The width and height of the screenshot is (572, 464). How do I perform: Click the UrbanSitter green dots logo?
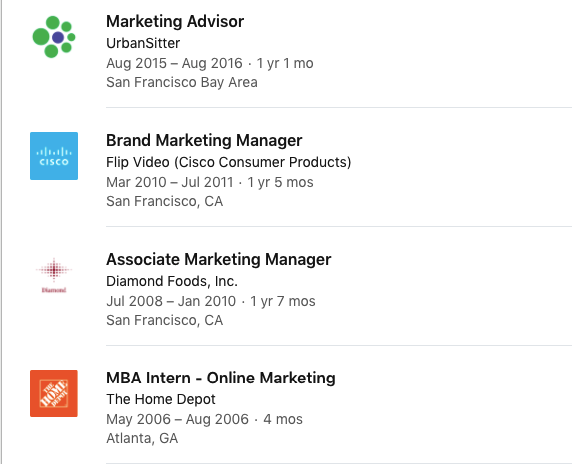tap(54, 37)
